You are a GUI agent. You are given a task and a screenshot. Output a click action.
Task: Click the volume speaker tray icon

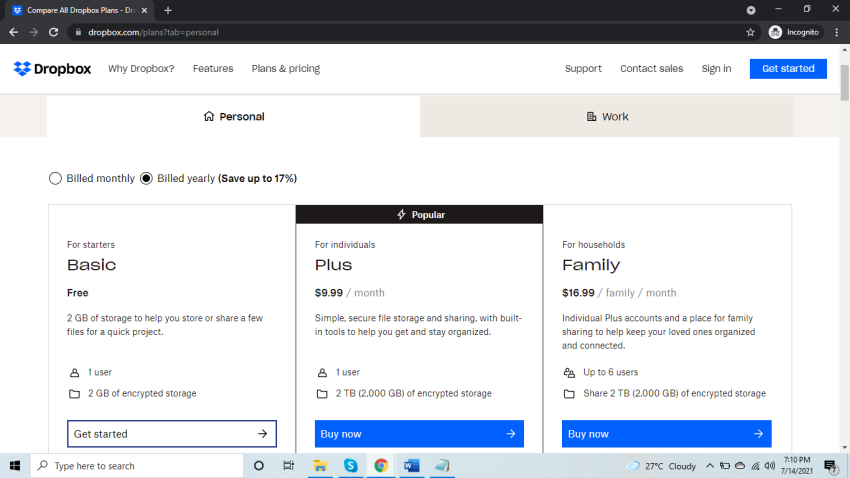pos(770,466)
